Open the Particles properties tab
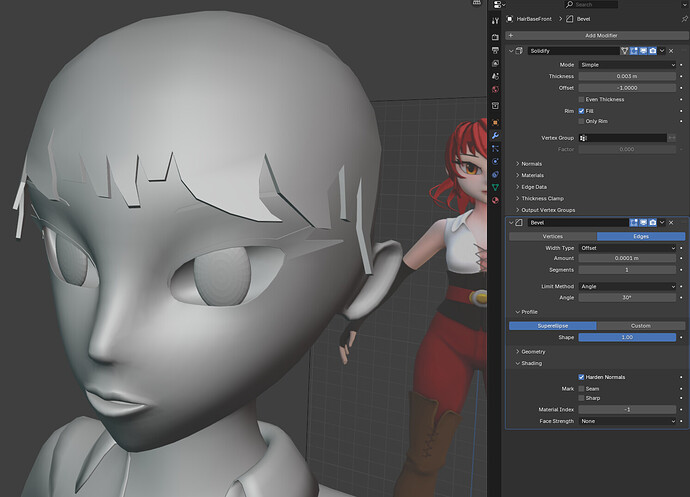 point(495,148)
